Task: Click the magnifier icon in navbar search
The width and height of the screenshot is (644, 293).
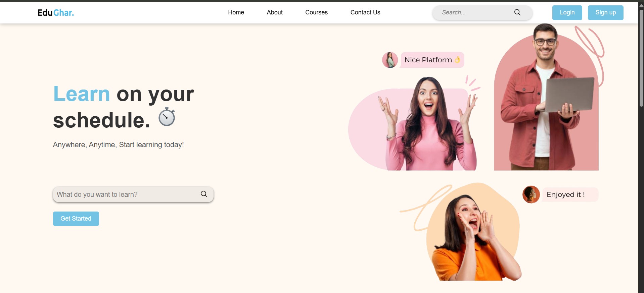Action: coord(517,12)
